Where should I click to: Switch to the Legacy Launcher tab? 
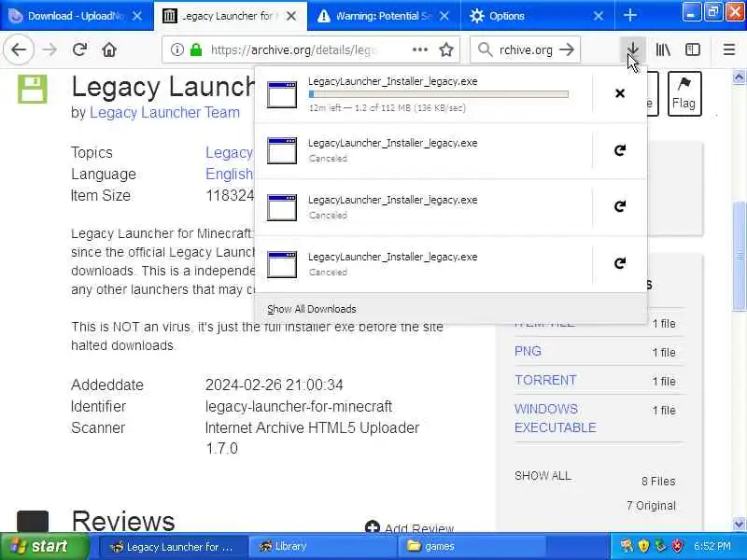(230, 16)
